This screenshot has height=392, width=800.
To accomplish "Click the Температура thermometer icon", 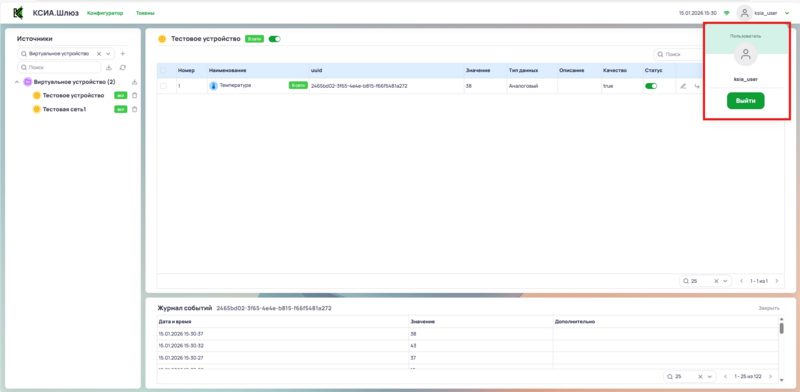I will 213,86.
